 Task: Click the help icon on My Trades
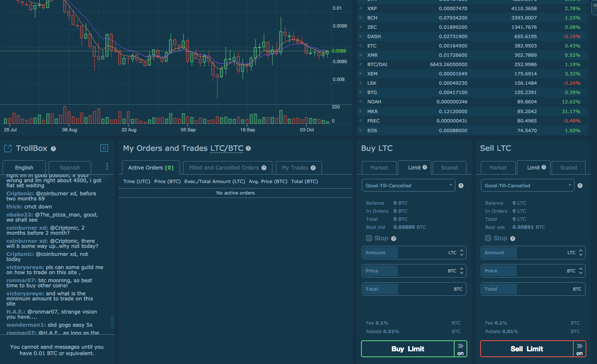tap(313, 168)
